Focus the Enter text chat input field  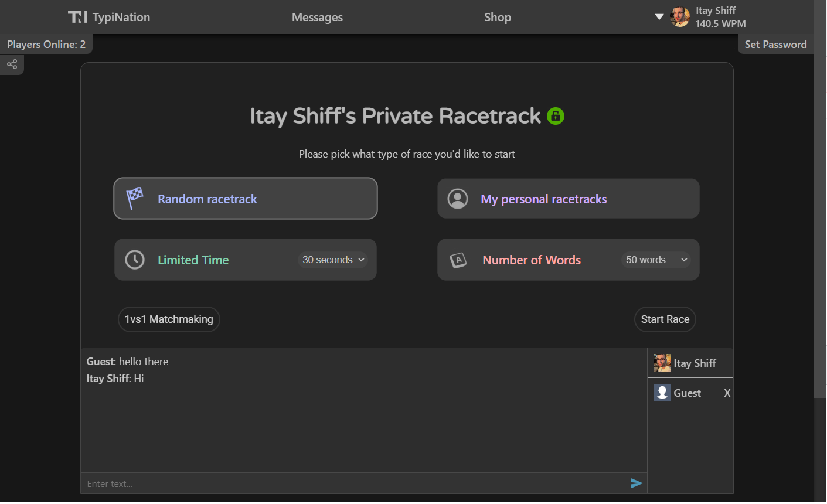click(355, 483)
